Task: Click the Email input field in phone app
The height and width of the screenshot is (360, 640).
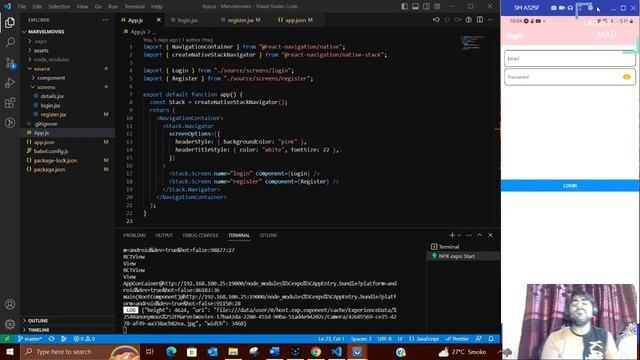Action: tap(570, 58)
